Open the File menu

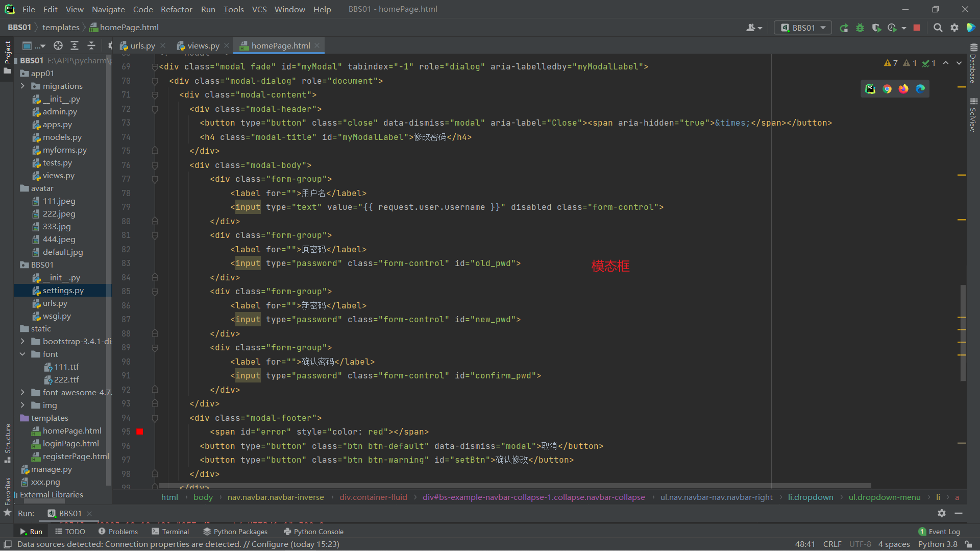(29, 9)
